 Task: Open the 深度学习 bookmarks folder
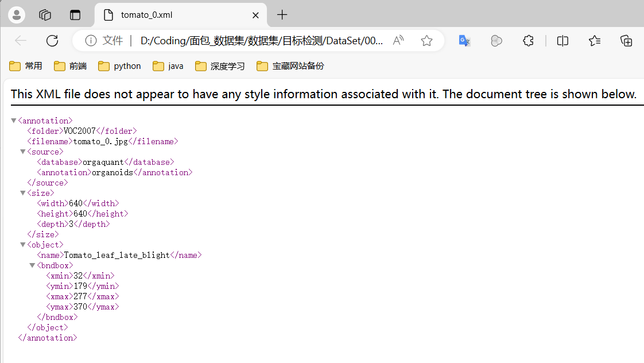tap(220, 66)
